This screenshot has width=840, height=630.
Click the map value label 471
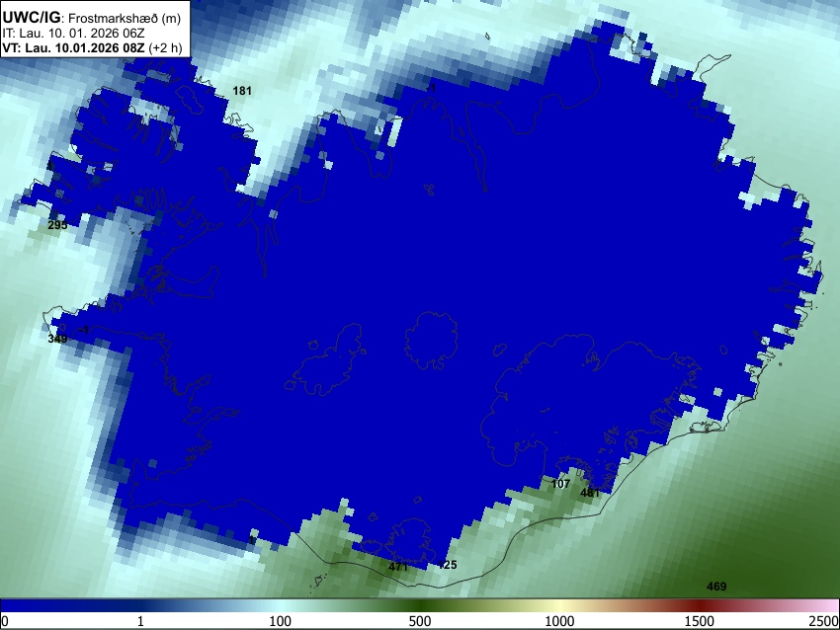point(398,567)
